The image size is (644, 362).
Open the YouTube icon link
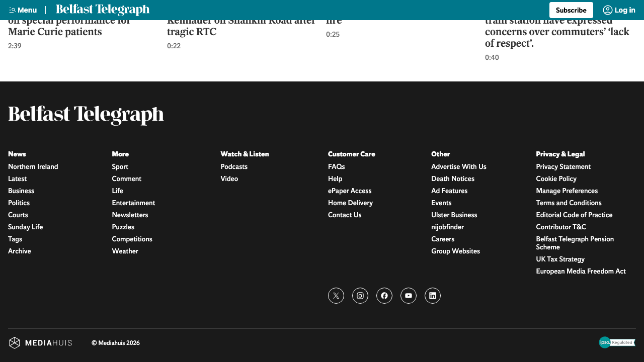409,296
